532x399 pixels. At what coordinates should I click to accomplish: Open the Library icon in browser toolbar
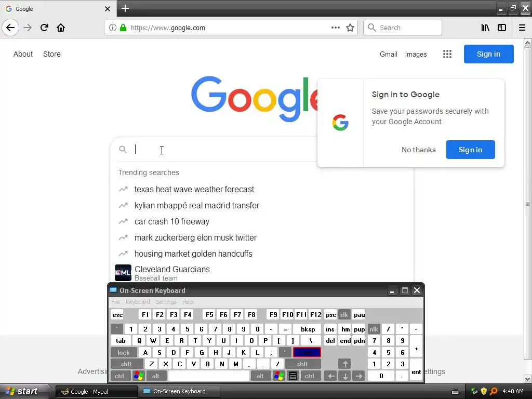point(485,28)
